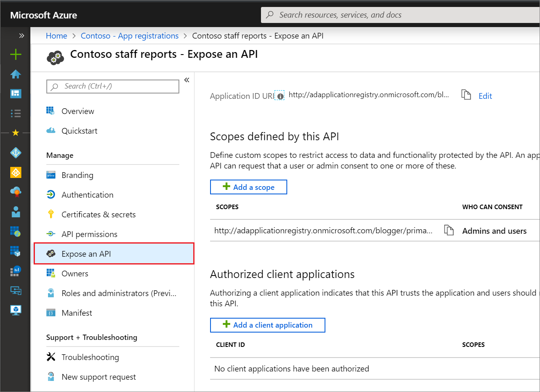Navigate to Contoso - App registrations breadcrumb
This screenshot has width=540, height=392.
pos(130,36)
